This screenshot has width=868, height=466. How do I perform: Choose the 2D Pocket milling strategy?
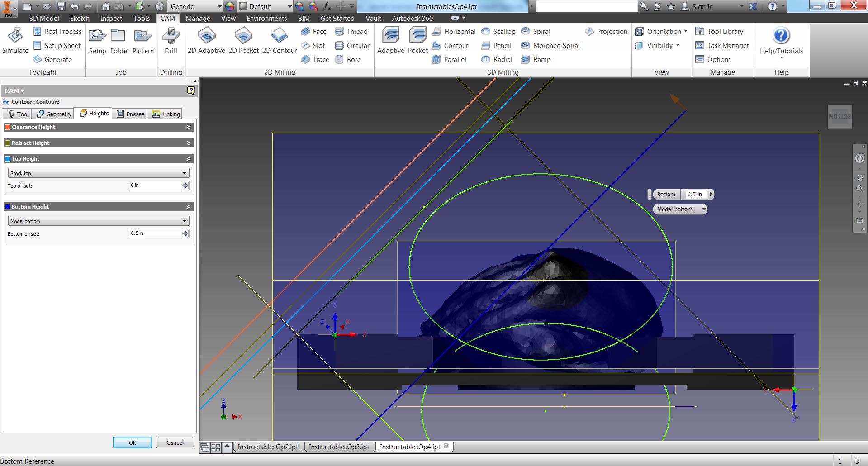[x=243, y=41]
